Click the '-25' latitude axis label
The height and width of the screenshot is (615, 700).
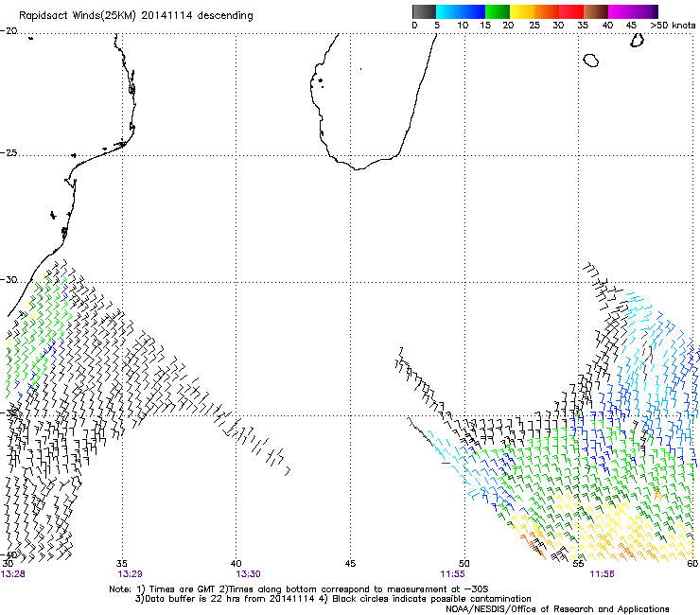tap(9, 153)
